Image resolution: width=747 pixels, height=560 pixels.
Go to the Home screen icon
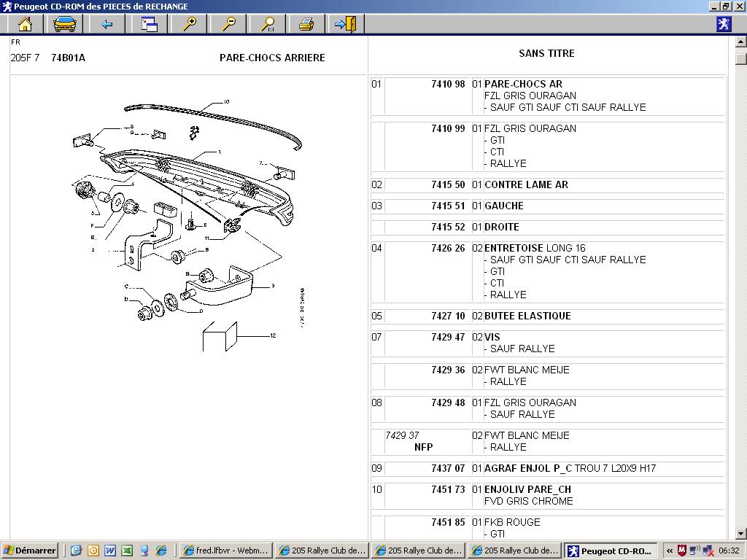point(25,24)
